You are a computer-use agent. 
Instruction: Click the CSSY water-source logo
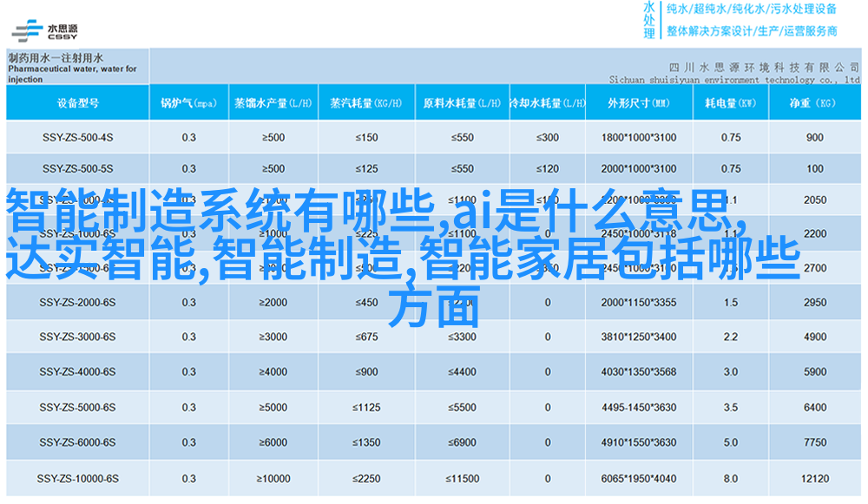point(45,31)
